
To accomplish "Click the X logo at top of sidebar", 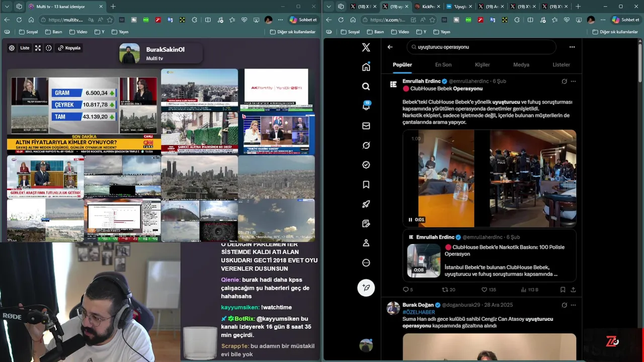I will [x=366, y=47].
